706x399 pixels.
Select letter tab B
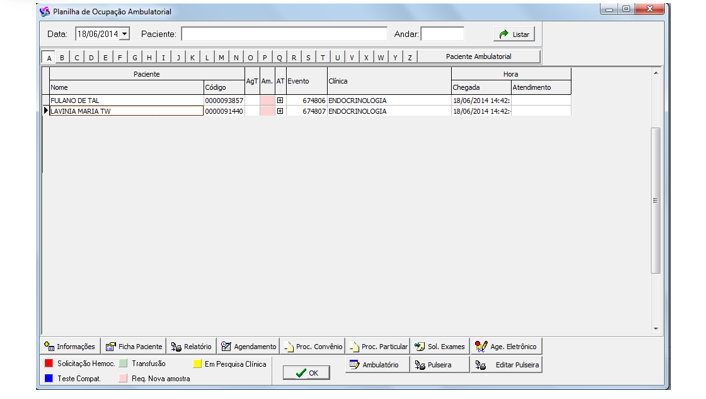[x=62, y=57]
